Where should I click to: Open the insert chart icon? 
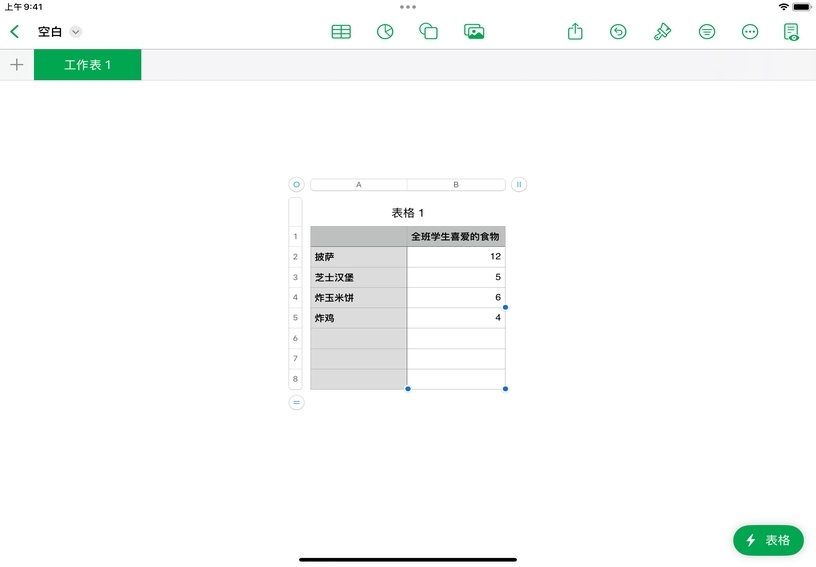tap(385, 32)
